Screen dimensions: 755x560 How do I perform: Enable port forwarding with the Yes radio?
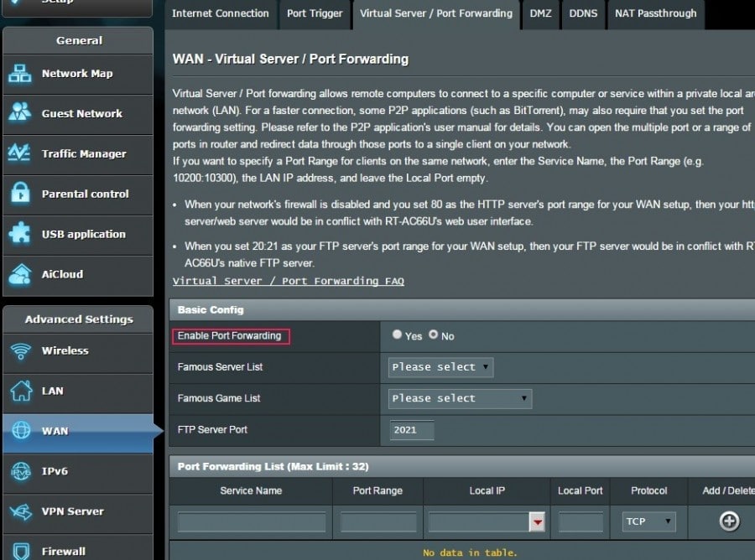click(397, 334)
